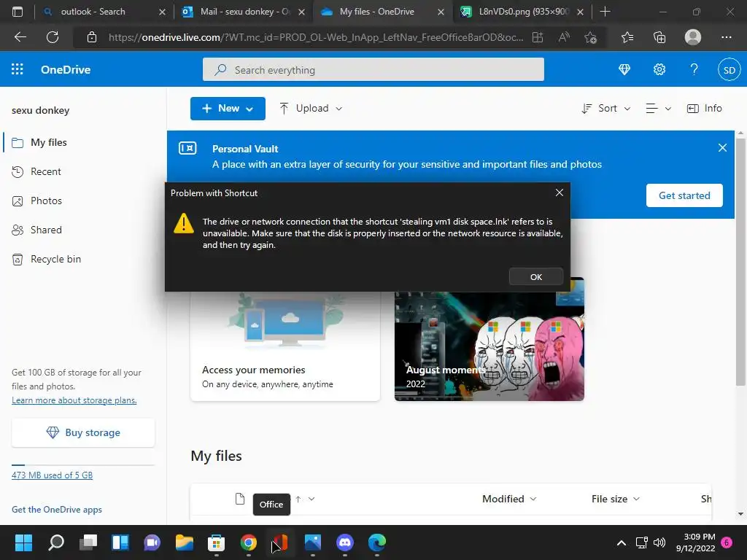Open the OneDrive app launcher grid
747x560 pixels.
[x=18, y=69]
